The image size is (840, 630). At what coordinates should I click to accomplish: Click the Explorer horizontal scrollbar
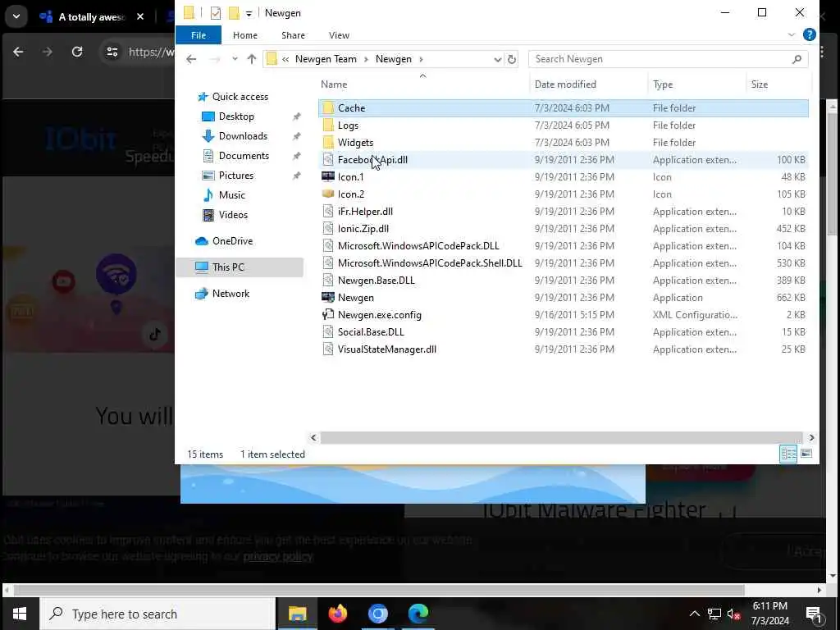(561, 438)
